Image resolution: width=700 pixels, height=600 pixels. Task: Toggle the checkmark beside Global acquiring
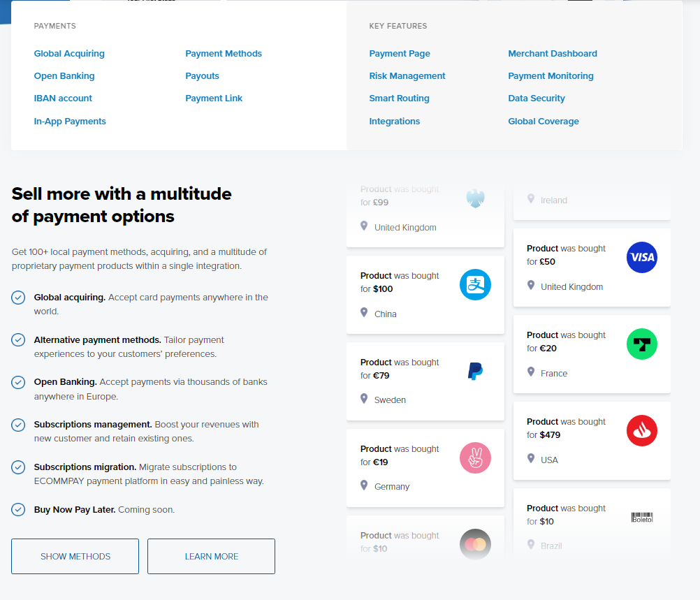pyautogui.click(x=18, y=298)
